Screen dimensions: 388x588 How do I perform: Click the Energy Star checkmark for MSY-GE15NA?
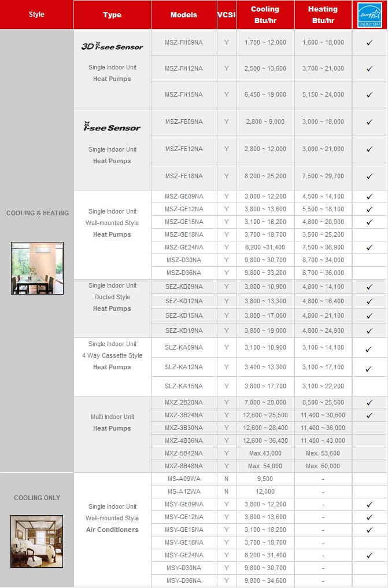click(369, 530)
